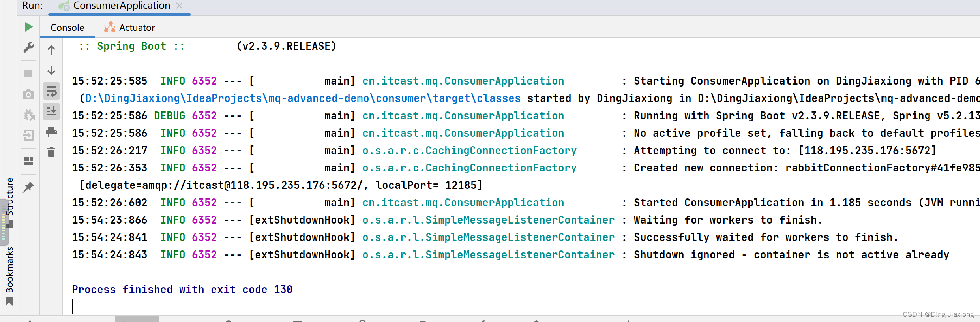The image size is (980, 322).
Task: Print console output with printer icon
Action: (x=51, y=132)
